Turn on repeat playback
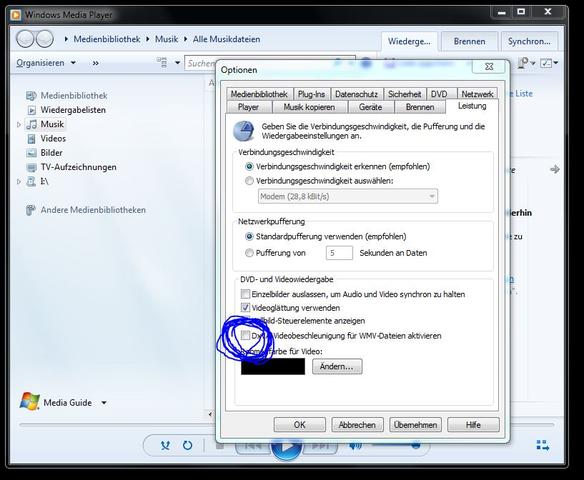584x480 pixels. [x=187, y=445]
